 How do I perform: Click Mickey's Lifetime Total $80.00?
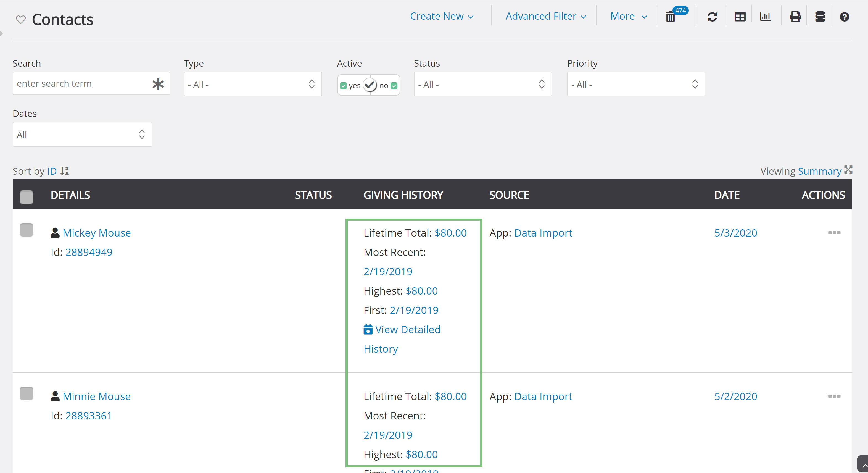[x=450, y=233]
